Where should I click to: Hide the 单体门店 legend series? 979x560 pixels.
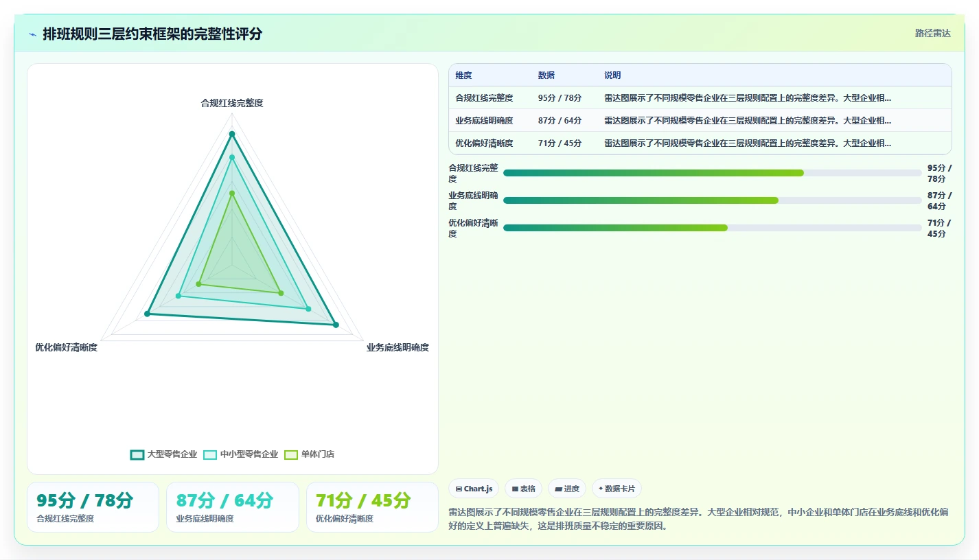click(x=309, y=454)
